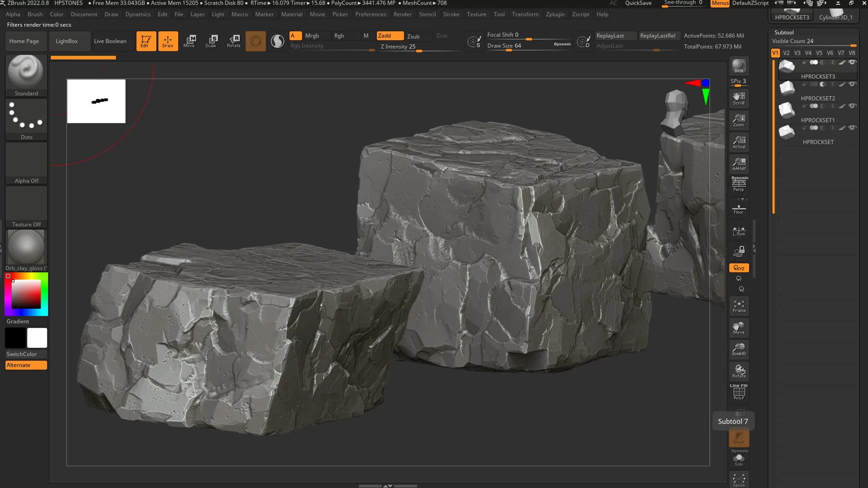
Task: Click the Zoom3D navigation icon
Action: (739, 349)
